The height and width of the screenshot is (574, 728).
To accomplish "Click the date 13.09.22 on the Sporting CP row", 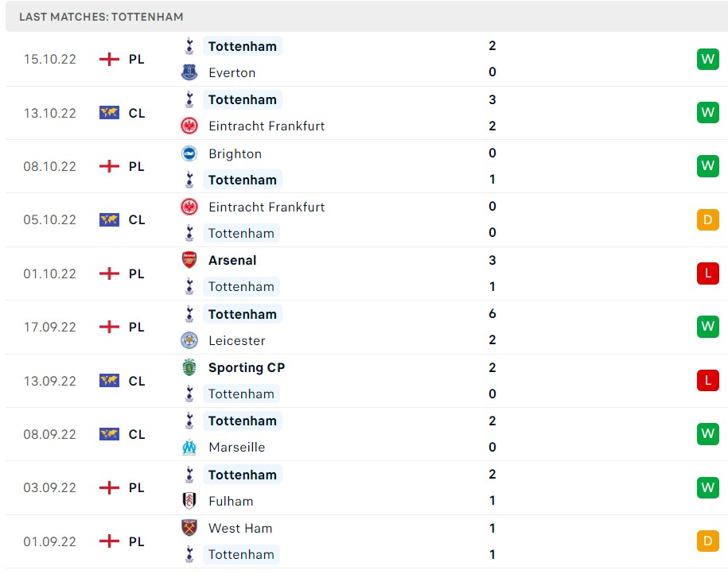I will (49, 380).
